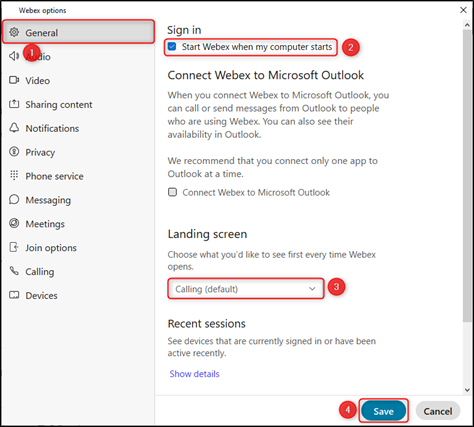Screen dimensions: 474x427
Task: Click the Show details link
Action: click(x=194, y=374)
